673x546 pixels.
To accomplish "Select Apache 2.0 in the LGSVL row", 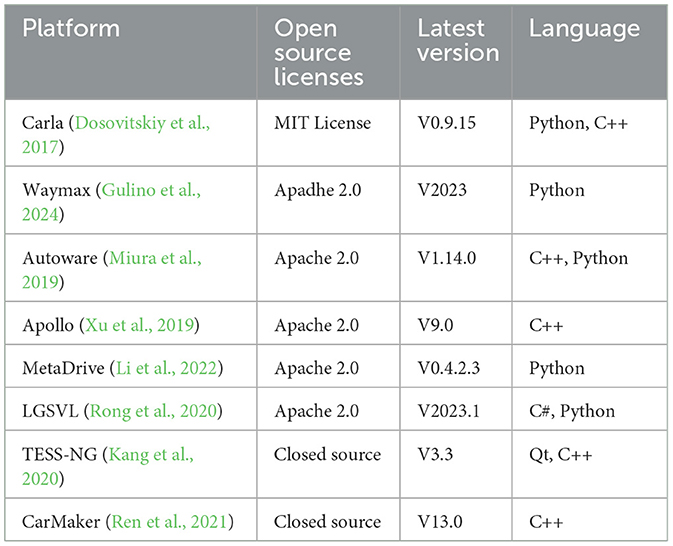I will 317,411.
